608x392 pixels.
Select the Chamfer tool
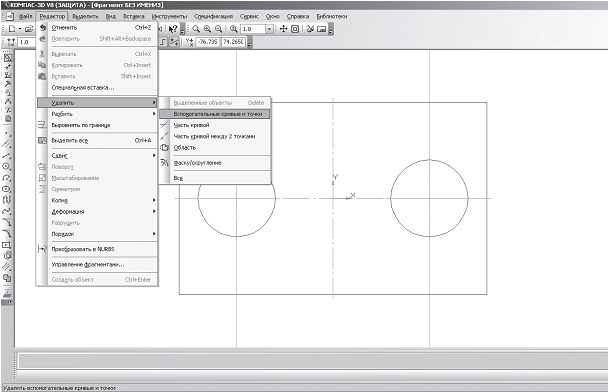pos(7,223)
